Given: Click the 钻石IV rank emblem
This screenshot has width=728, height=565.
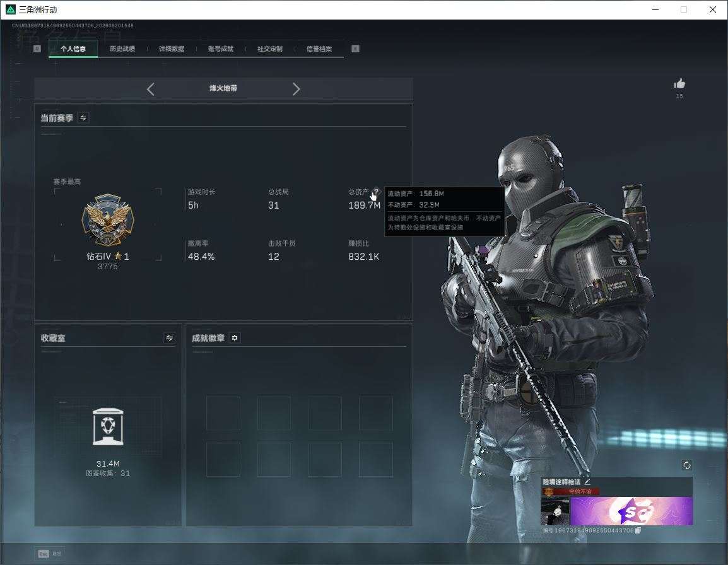Looking at the screenshot, I should [108, 219].
